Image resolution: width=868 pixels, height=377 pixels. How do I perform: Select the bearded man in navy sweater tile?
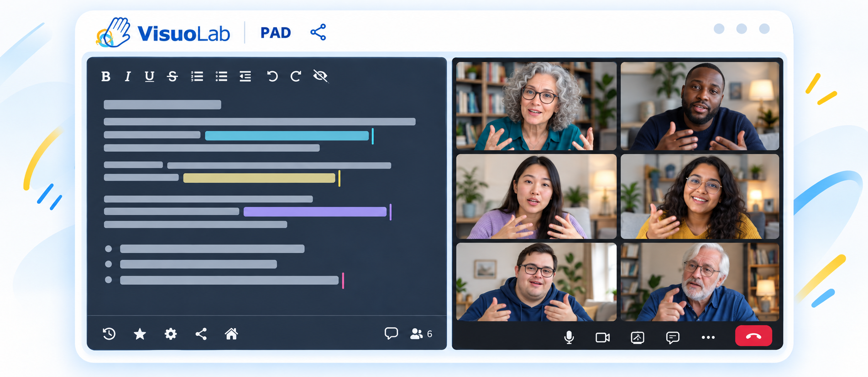point(700,106)
